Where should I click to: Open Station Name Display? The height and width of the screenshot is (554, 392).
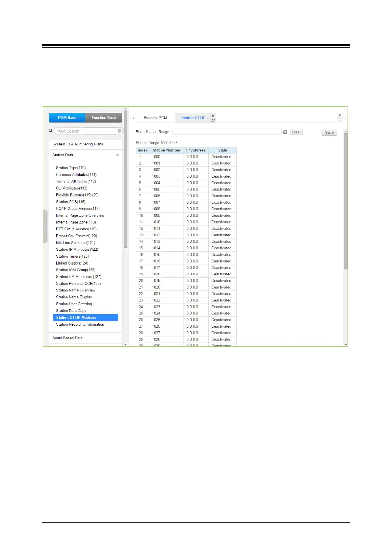point(74,297)
